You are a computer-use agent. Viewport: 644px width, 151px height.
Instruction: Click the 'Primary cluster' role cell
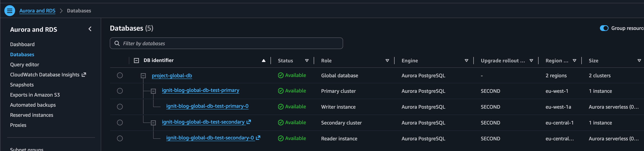338,91
